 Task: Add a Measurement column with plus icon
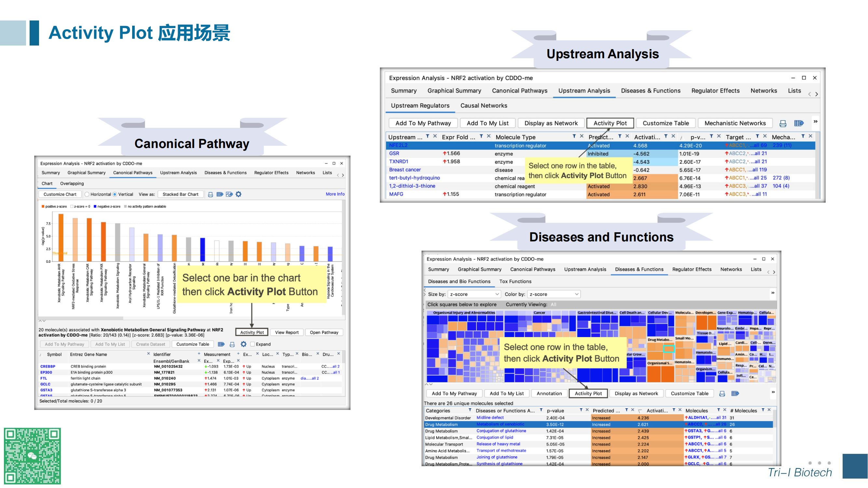238,354
